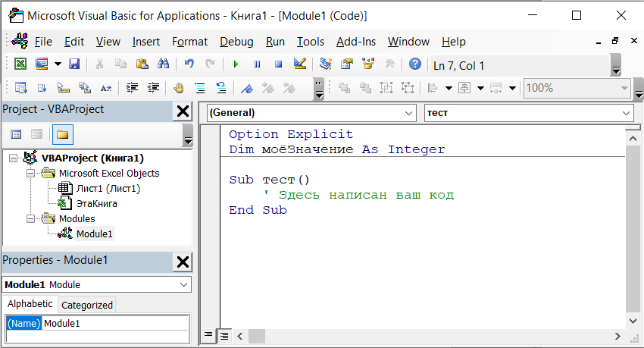
Task: Click the Redo arrow icon
Action: coord(210,64)
